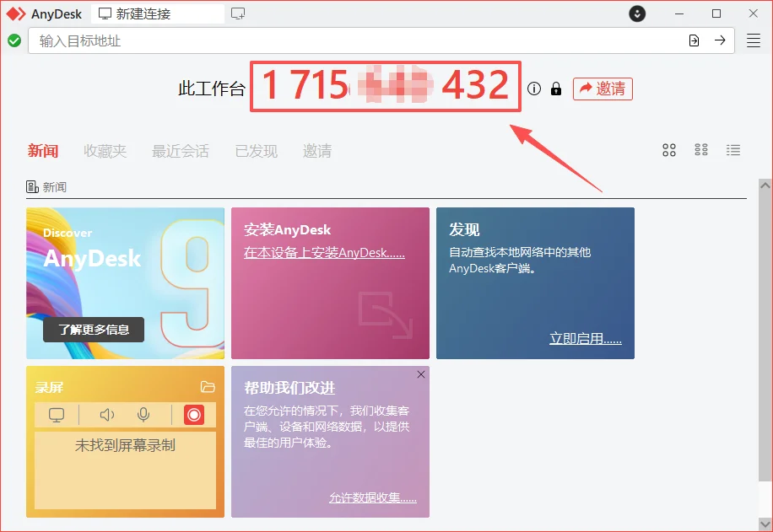Click the green connection status checkmark
Image resolution: width=773 pixels, height=532 pixels.
tap(14, 40)
